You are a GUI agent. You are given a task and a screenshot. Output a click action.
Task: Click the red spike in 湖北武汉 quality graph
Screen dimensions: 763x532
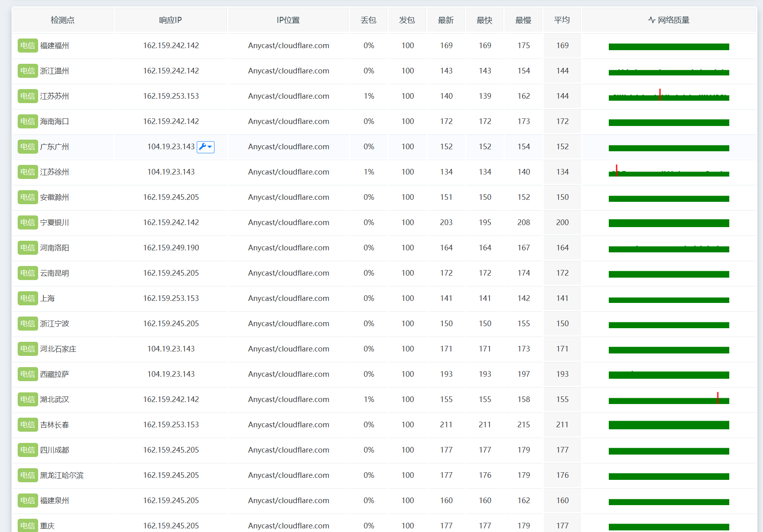click(718, 398)
